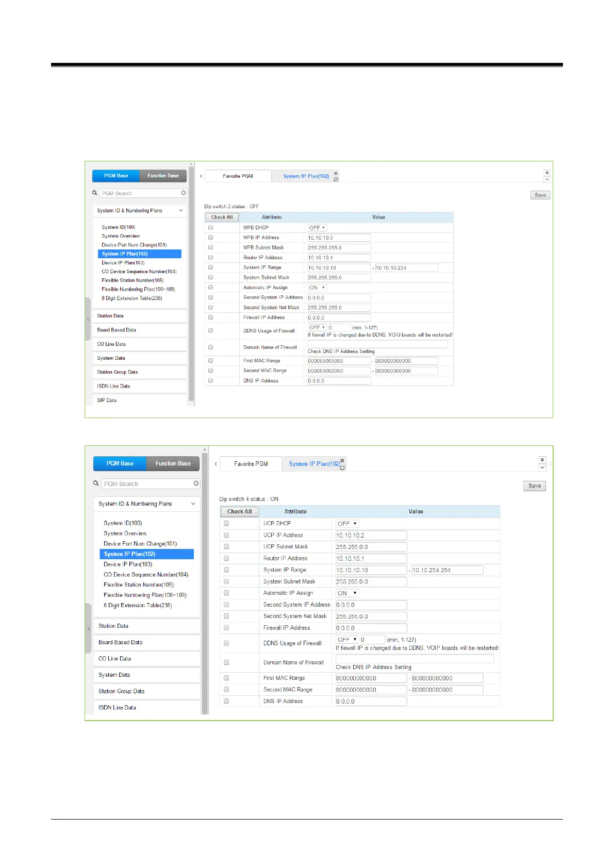Open 8 Digit Extension Table(238) lower sidebar
The height and width of the screenshot is (868, 614).
(138, 605)
